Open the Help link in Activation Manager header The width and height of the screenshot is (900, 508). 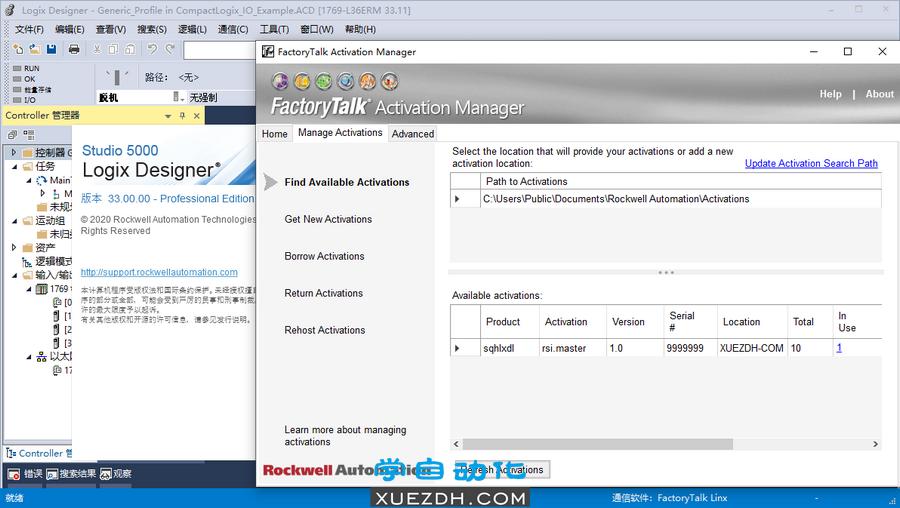pyautogui.click(x=830, y=94)
